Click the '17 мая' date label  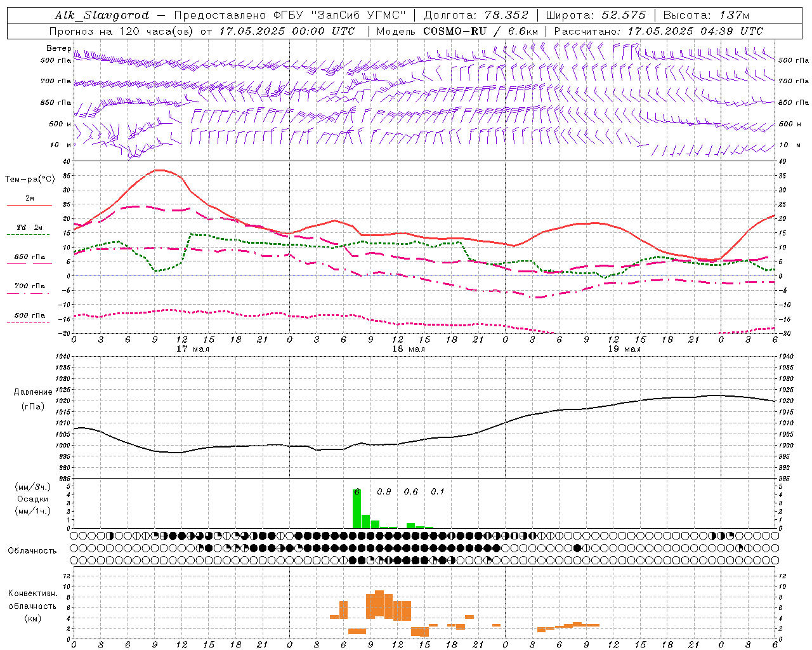pyautogui.click(x=192, y=349)
